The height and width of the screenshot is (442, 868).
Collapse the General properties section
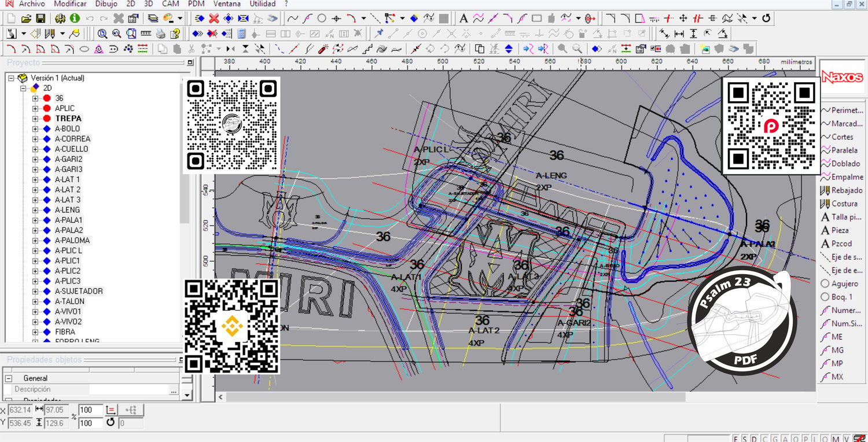[9, 378]
